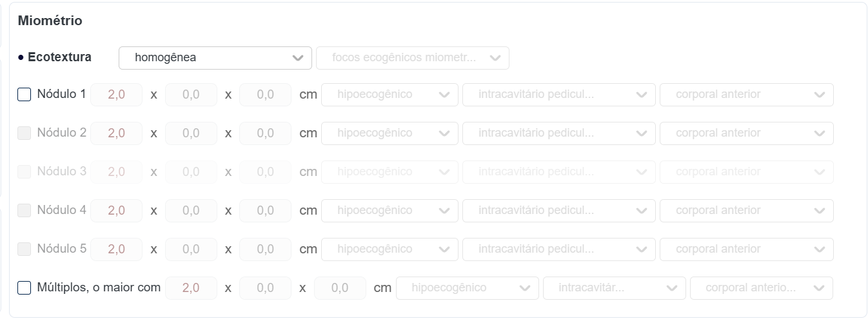Open the Ecotextura homogênea dropdown

tap(215, 58)
